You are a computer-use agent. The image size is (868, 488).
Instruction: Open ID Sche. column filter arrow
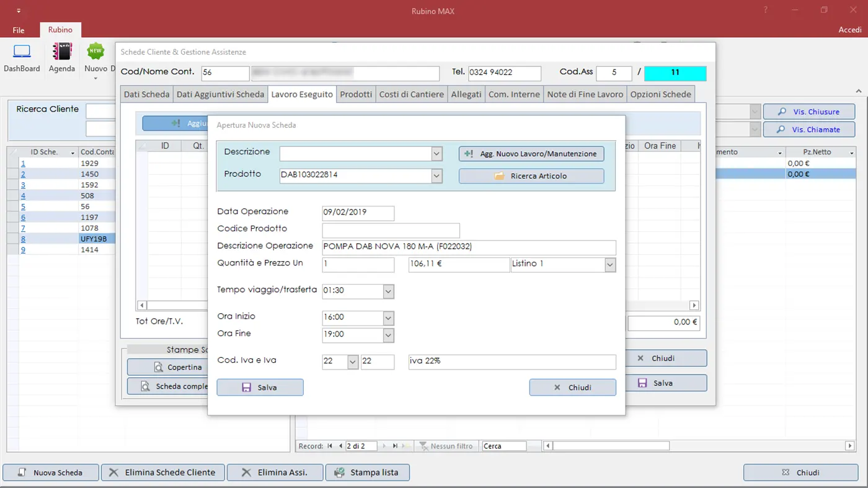point(73,153)
